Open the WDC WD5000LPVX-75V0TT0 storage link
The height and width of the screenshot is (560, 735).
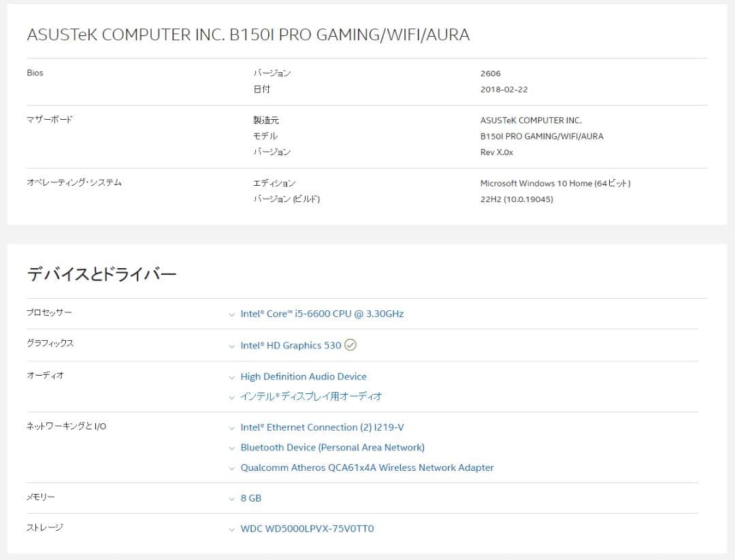coord(308,529)
